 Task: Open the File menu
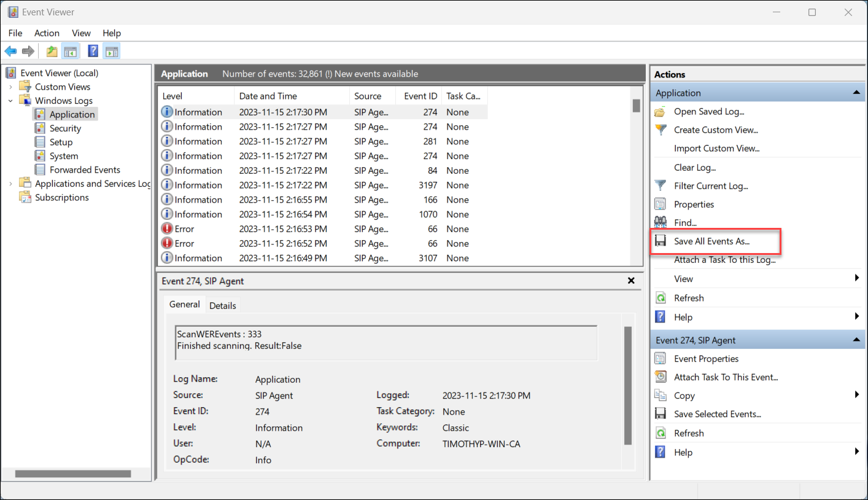[15, 33]
